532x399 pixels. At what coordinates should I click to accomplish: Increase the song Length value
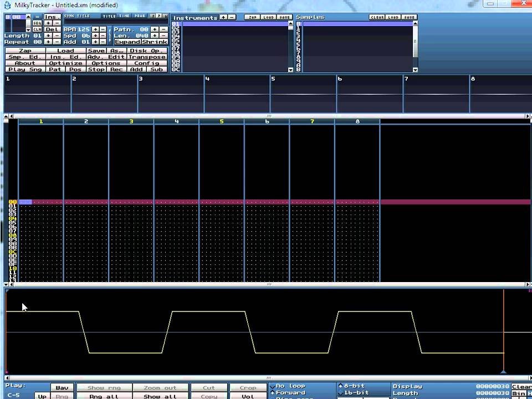(x=48, y=35)
